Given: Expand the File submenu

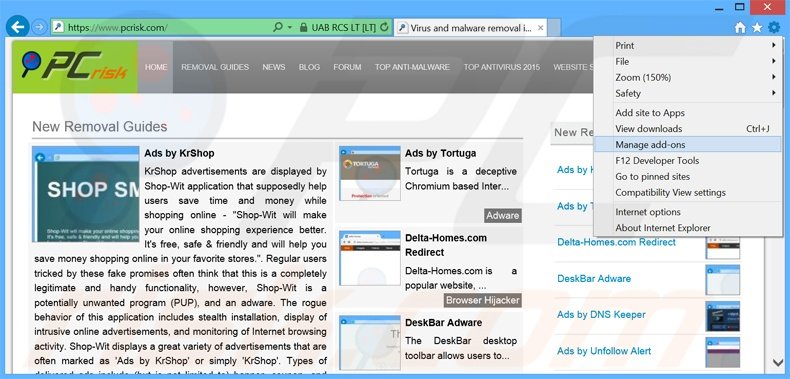Looking at the screenshot, I should pyautogui.click(x=688, y=61).
